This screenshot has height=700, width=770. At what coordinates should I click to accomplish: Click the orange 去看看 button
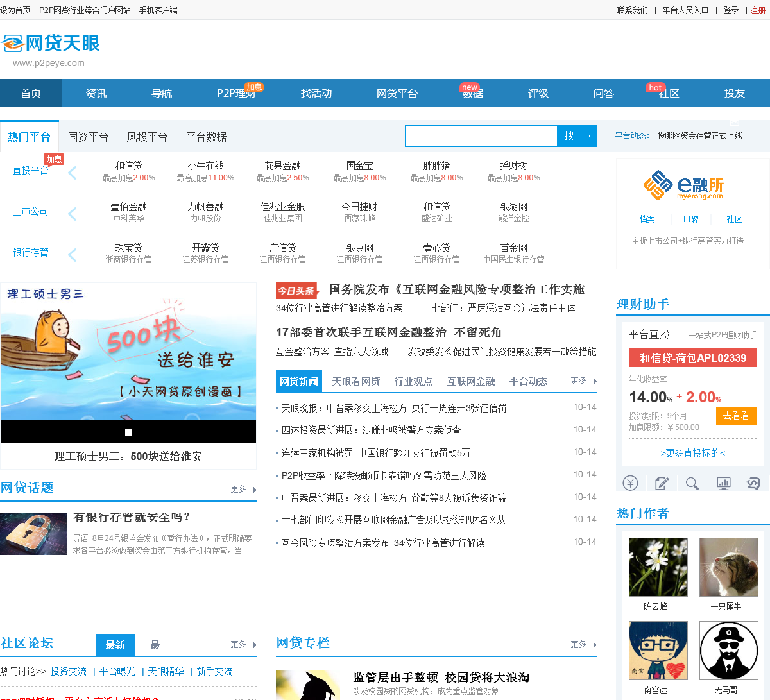tap(736, 416)
